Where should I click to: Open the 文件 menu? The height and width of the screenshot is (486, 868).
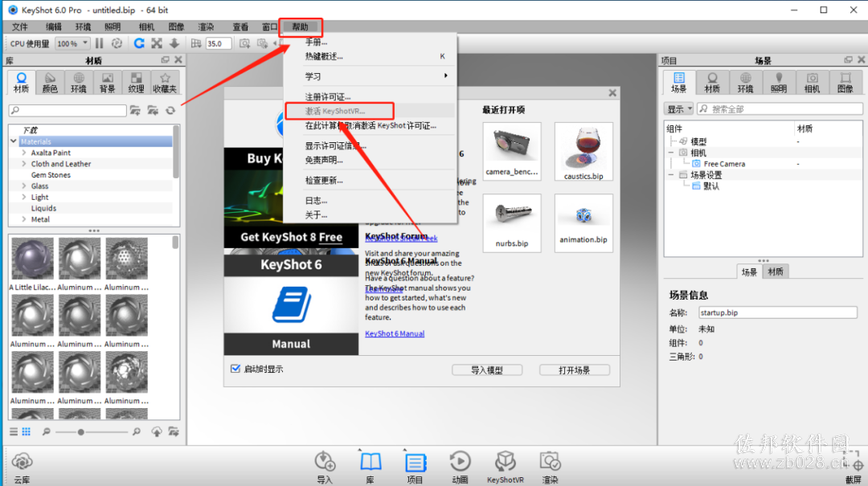[x=20, y=27]
